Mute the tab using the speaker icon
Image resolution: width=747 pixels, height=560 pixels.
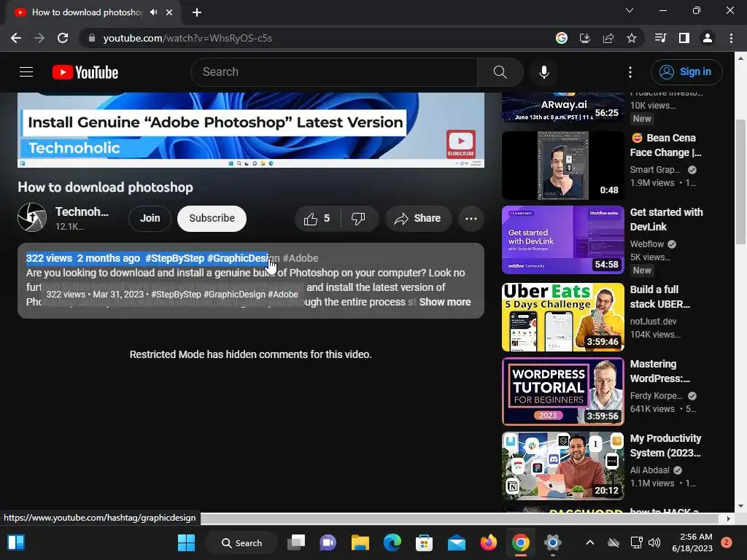tap(153, 12)
